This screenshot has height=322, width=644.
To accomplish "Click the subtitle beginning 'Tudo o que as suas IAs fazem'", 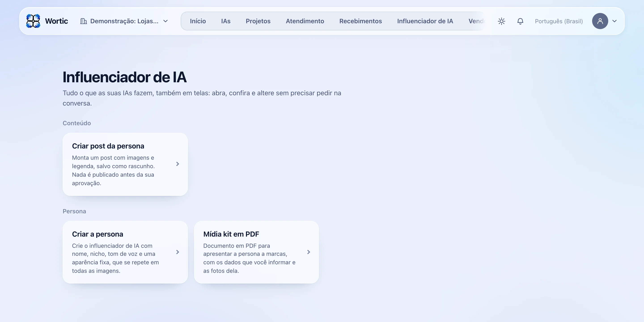I will pyautogui.click(x=202, y=98).
